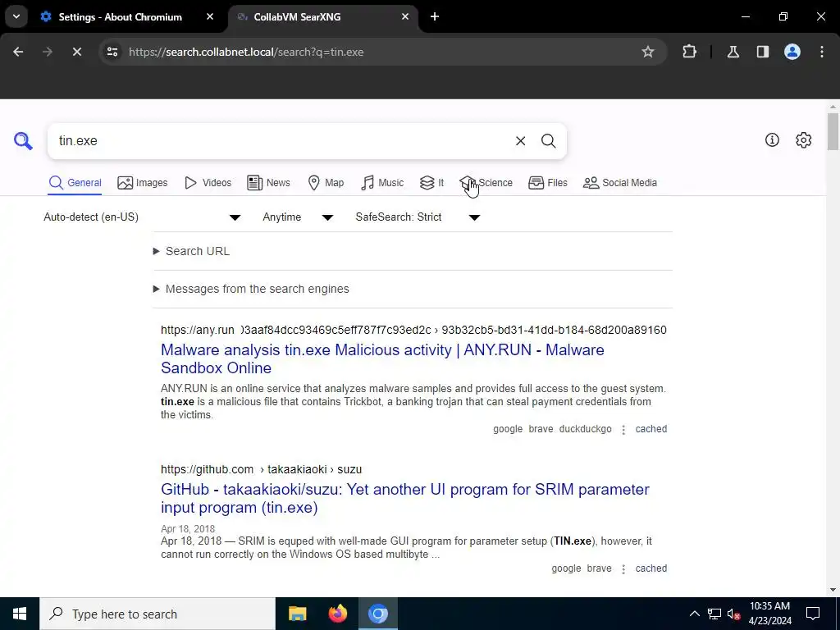This screenshot has height=630, width=840.
Task: Click the Windows taskbar search box
Action: click(157, 614)
